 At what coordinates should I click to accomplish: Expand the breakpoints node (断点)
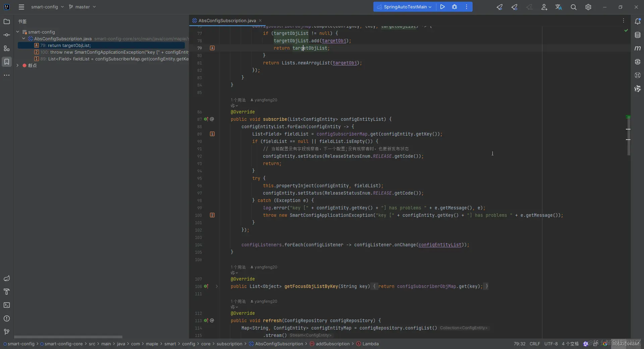[17, 65]
